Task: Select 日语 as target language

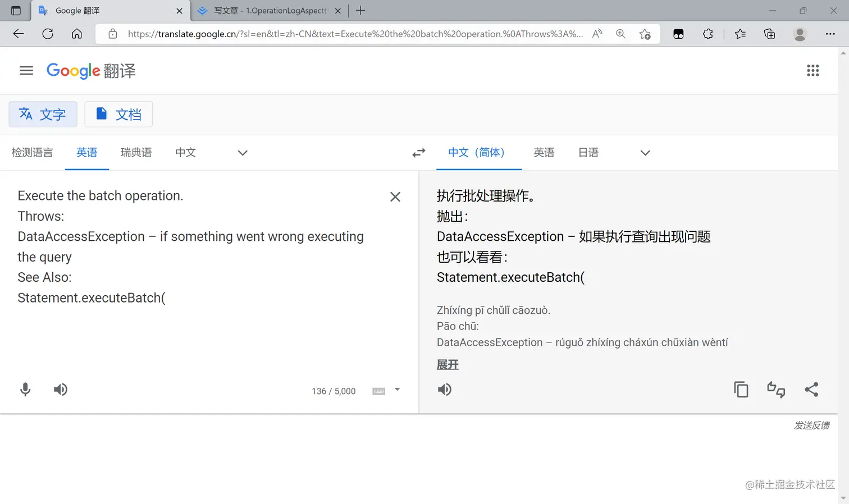Action: 588,153
